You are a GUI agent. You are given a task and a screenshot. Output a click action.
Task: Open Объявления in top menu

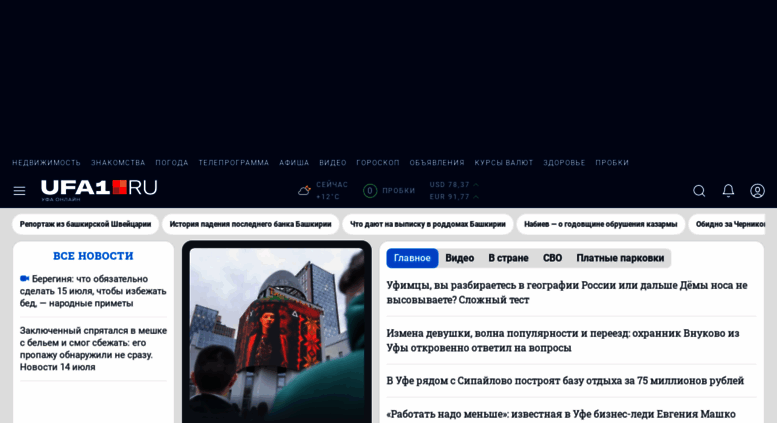click(x=437, y=162)
